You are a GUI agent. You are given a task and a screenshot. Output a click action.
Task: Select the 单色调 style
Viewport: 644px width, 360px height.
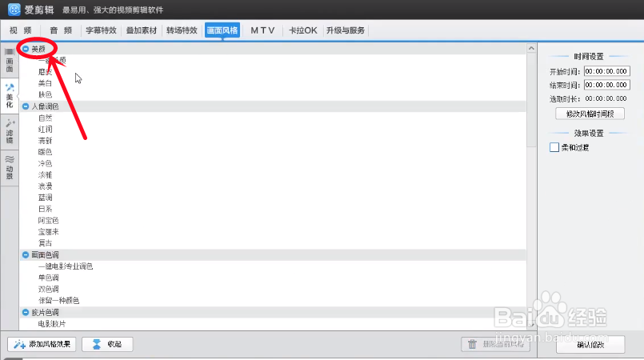pyautogui.click(x=49, y=278)
